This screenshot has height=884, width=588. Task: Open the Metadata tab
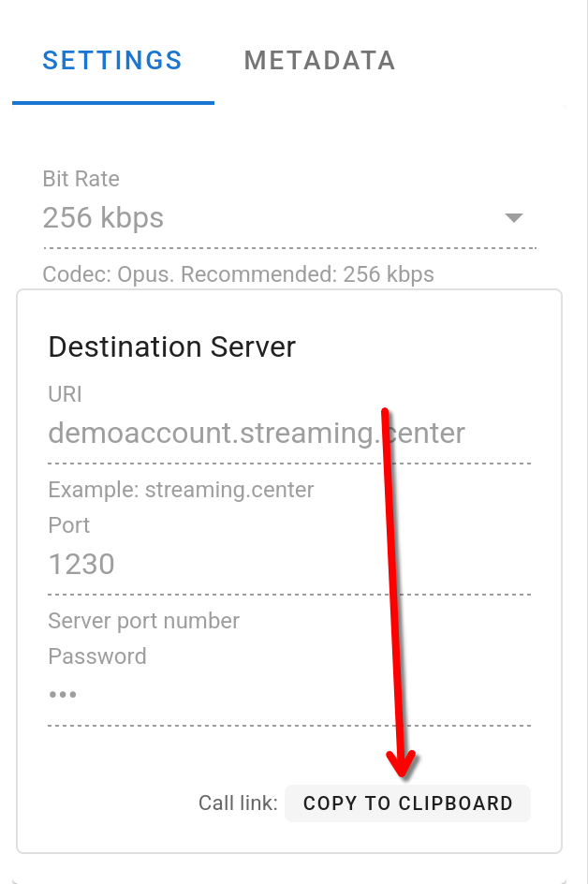pos(319,61)
